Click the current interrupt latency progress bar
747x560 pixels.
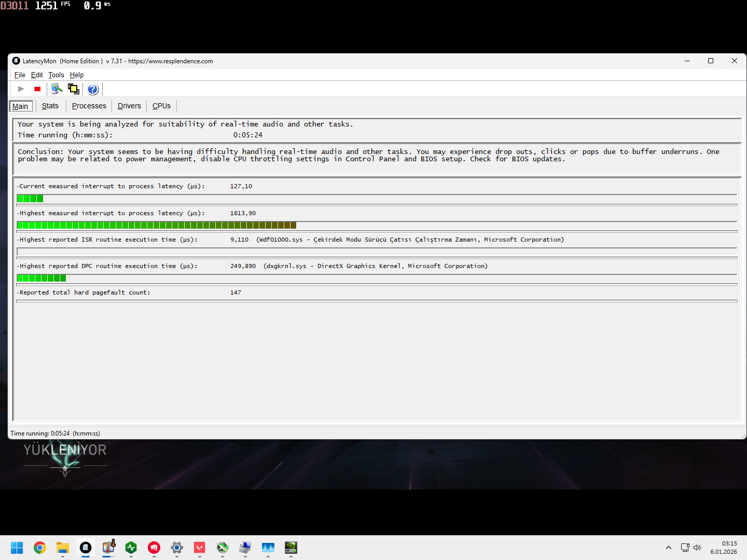[377, 199]
